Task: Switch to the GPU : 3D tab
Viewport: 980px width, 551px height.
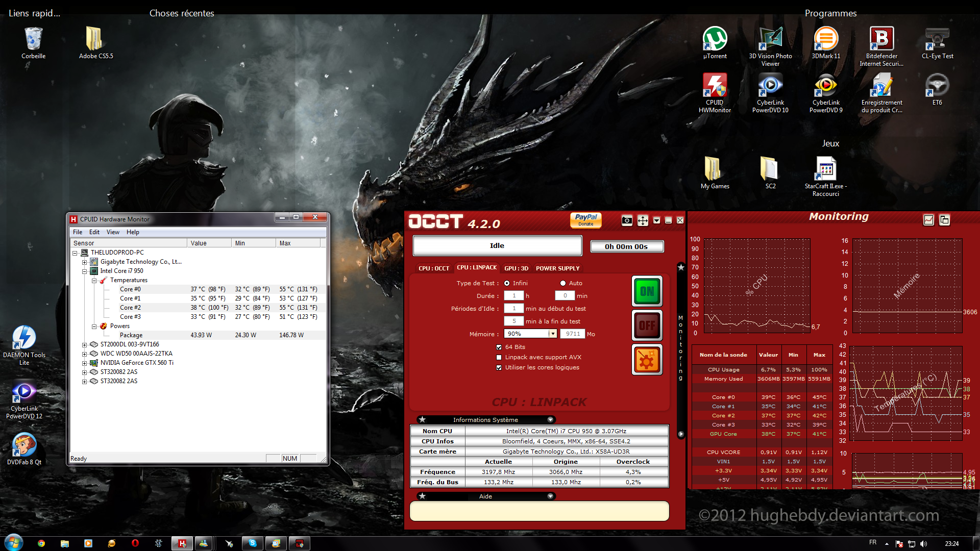Action: [516, 268]
